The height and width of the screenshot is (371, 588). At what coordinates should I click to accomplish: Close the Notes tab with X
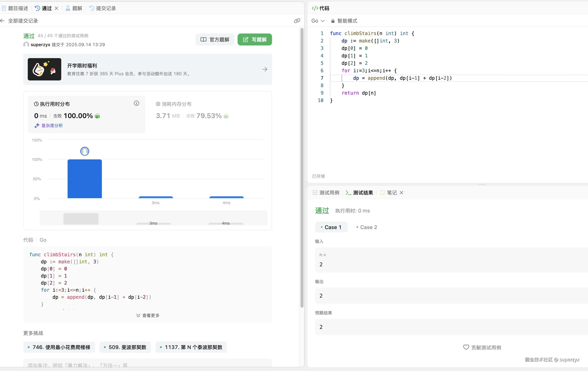(401, 193)
